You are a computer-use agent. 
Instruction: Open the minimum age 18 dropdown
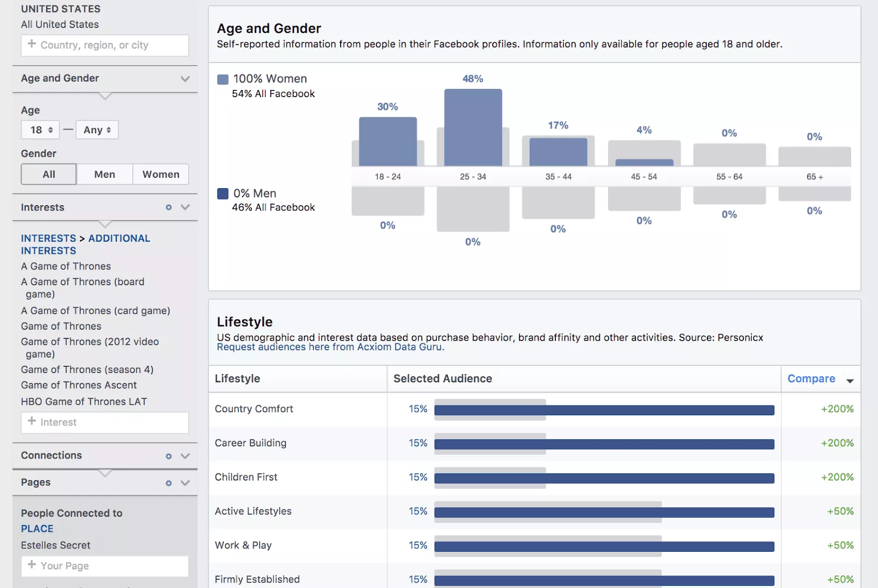(x=41, y=130)
